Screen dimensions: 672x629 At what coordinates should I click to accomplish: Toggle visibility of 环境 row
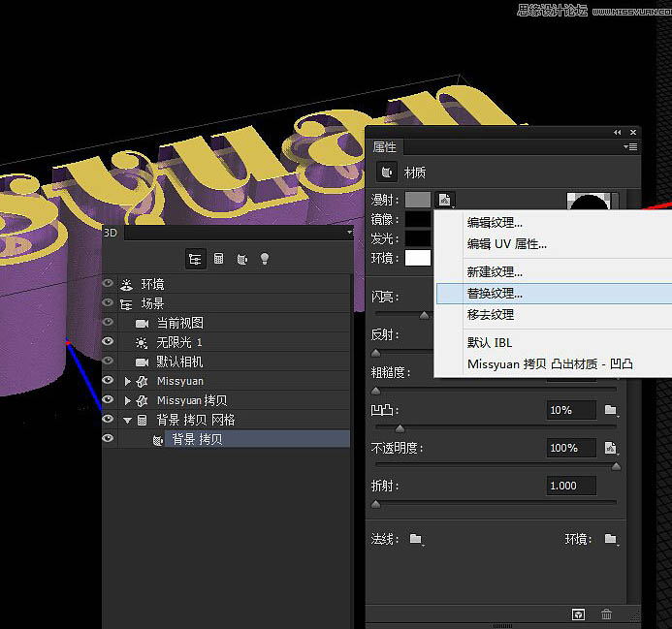pyautogui.click(x=108, y=283)
